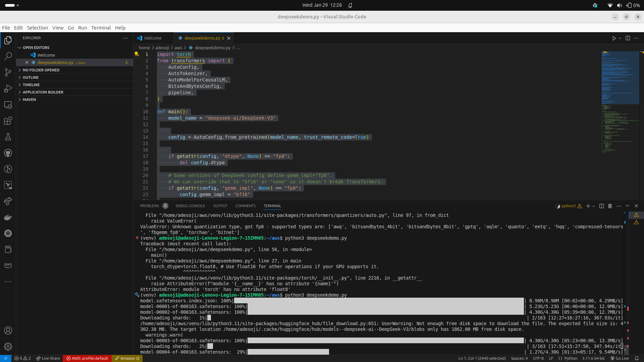Open the Search sidebar icon
This screenshot has width=644, height=362.
[x=8, y=56]
